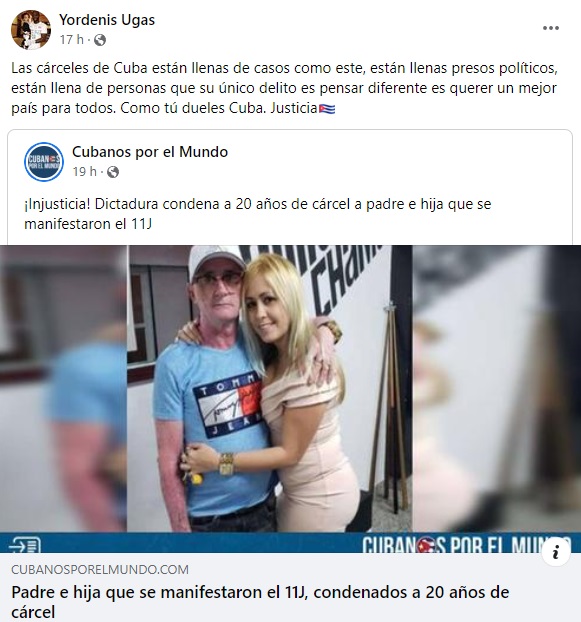
Task: Open the Cubanos por el Mundo page name
Action: (x=150, y=152)
